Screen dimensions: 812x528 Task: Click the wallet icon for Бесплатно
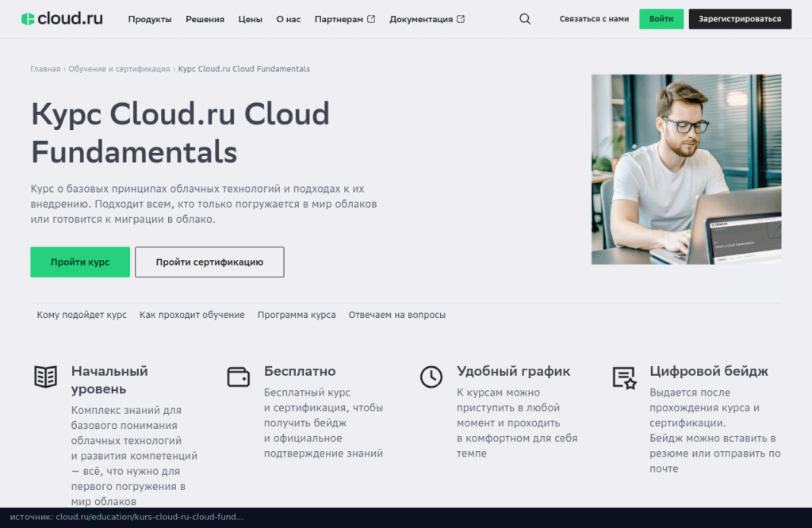[x=238, y=377]
